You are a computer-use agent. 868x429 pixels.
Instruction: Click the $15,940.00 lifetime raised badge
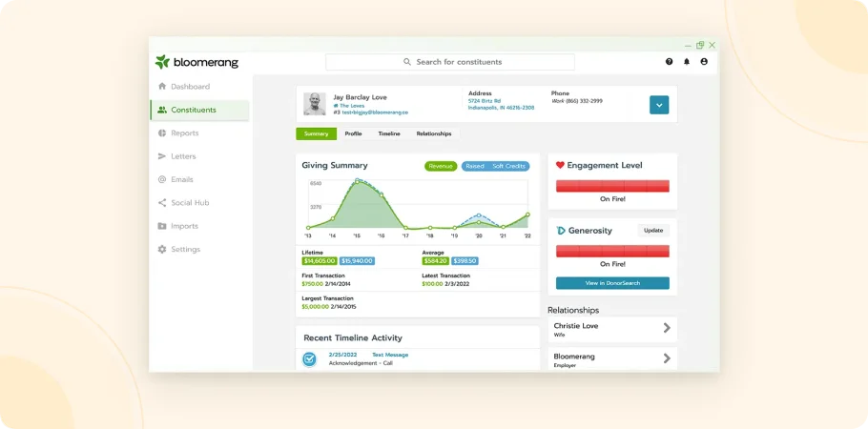tap(357, 260)
